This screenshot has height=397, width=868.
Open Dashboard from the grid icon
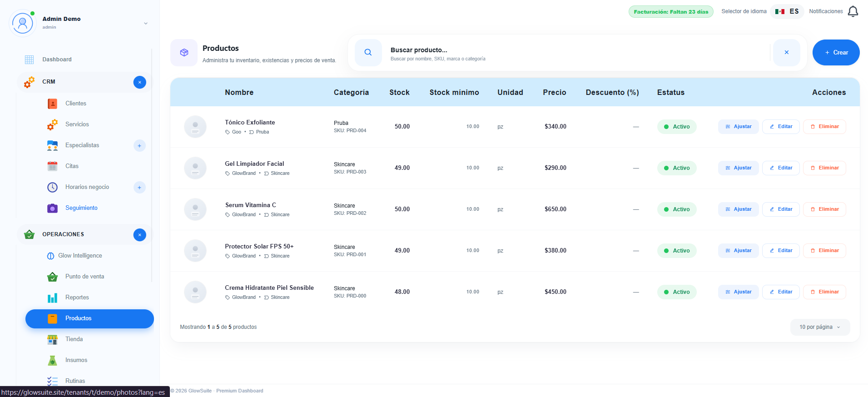point(30,60)
